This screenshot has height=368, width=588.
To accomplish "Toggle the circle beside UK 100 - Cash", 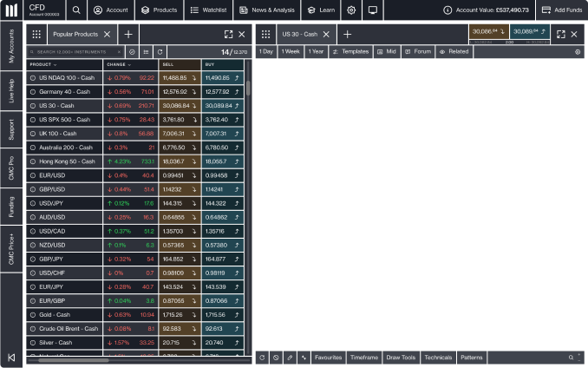I will tap(33, 134).
